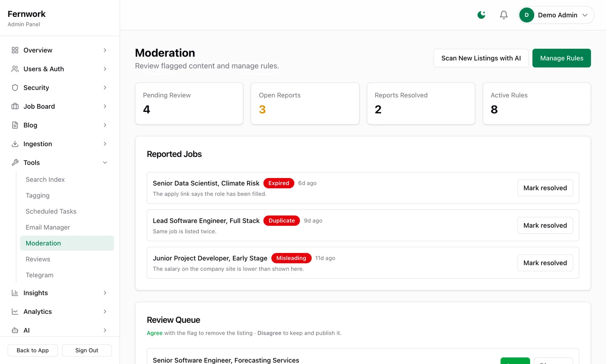Open Search Index under Tools
The image size is (606, 364).
point(67,179)
